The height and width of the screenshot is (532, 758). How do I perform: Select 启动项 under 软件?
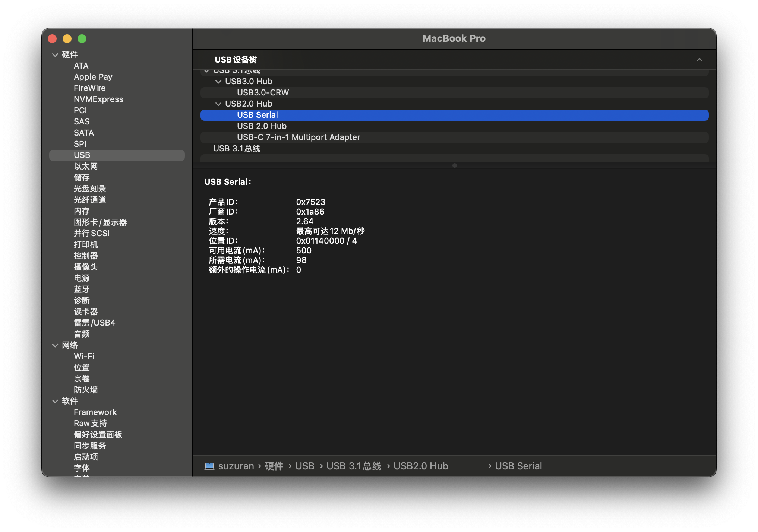point(117,457)
